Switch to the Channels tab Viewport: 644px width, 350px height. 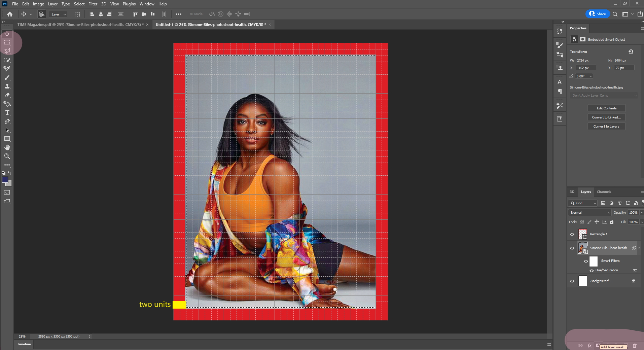[x=604, y=192]
